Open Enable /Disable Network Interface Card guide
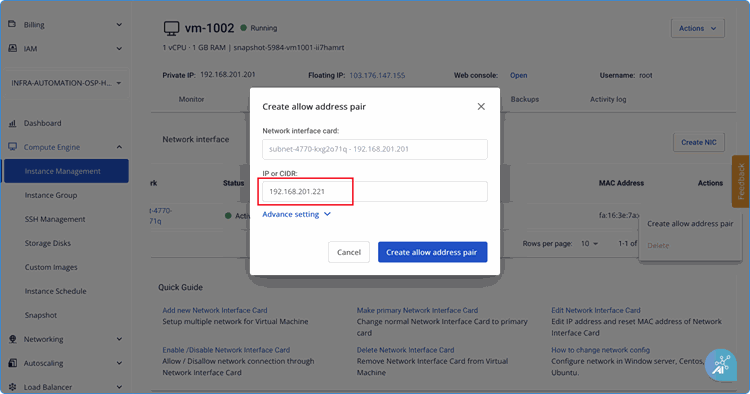 click(x=226, y=350)
